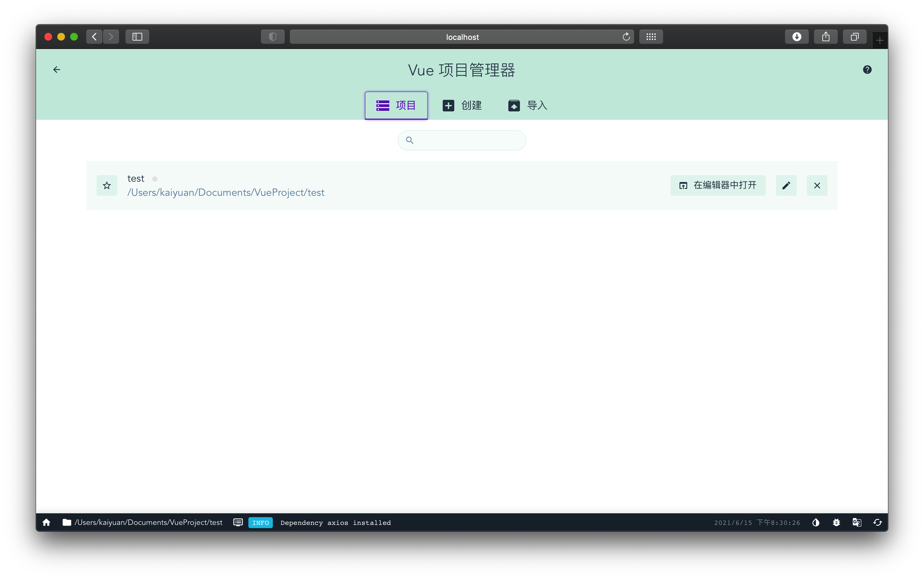
Task: Click the help question mark icon
Action: [x=867, y=70]
